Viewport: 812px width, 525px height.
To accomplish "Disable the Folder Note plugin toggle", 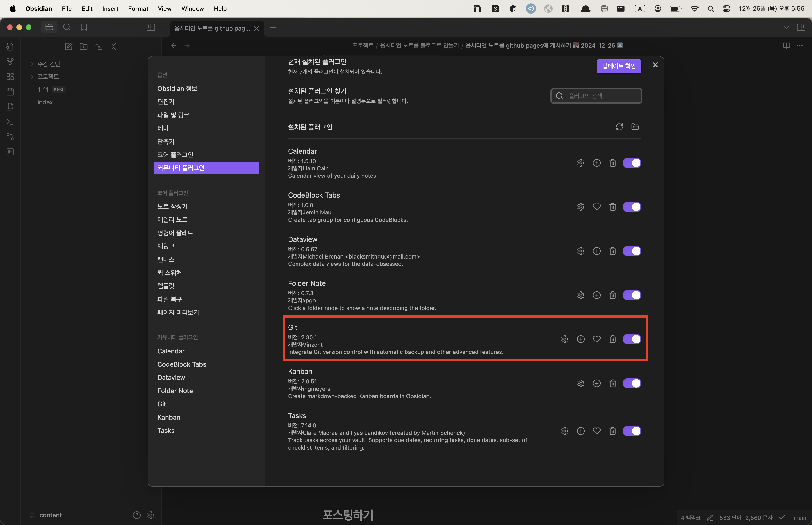I will click(x=632, y=295).
